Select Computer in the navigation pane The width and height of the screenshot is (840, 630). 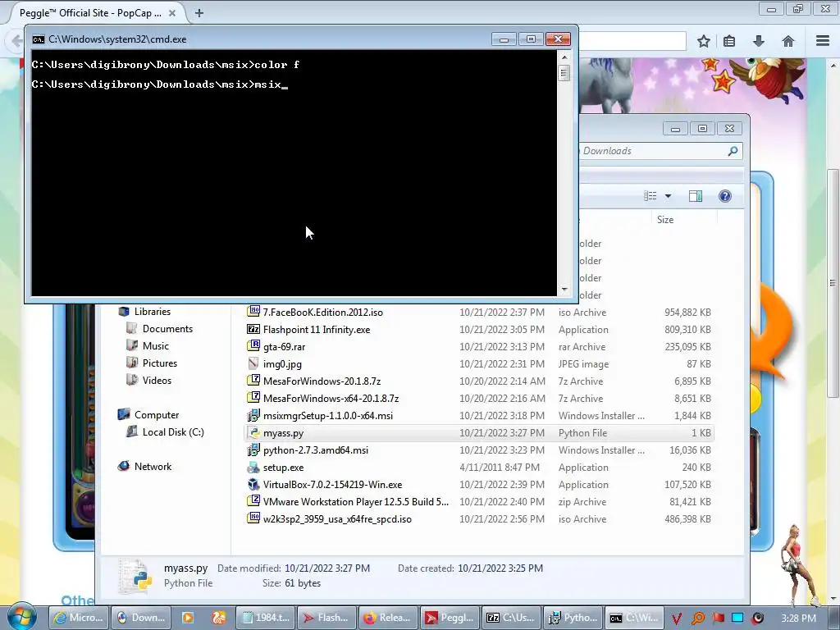pyautogui.click(x=157, y=414)
